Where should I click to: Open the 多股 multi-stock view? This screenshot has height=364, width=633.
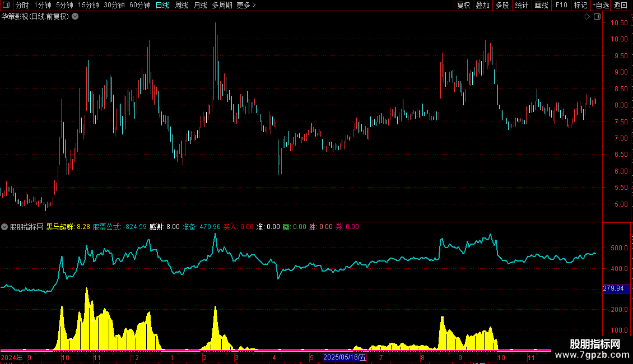click(502, 5)
